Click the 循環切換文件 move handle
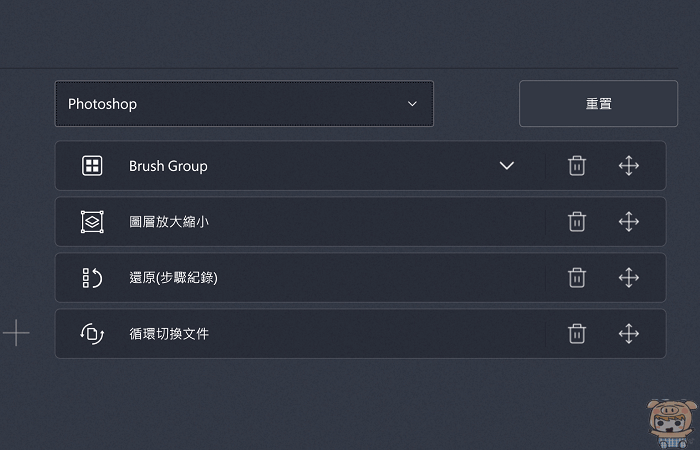 (628, 334)
